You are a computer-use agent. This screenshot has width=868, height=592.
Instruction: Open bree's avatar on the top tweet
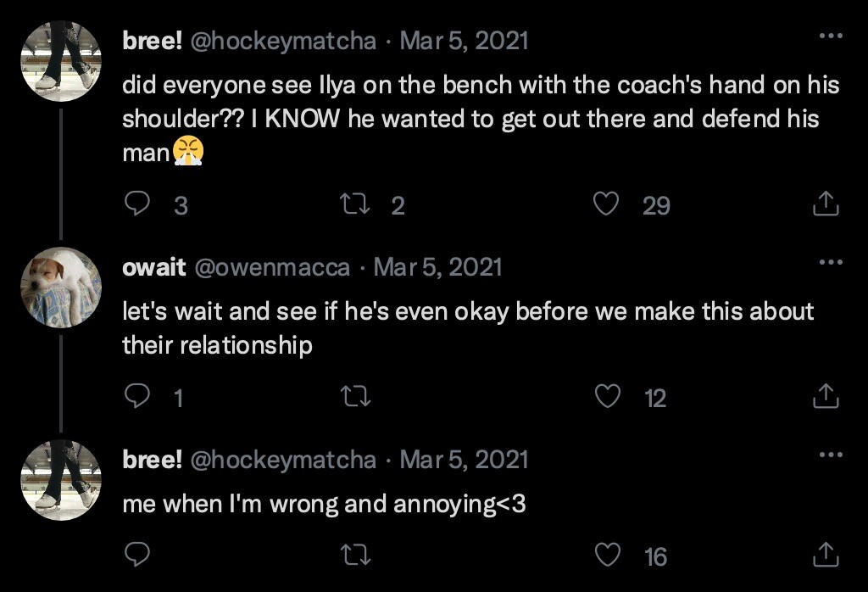pyautogui.click(x=61, y=61)
